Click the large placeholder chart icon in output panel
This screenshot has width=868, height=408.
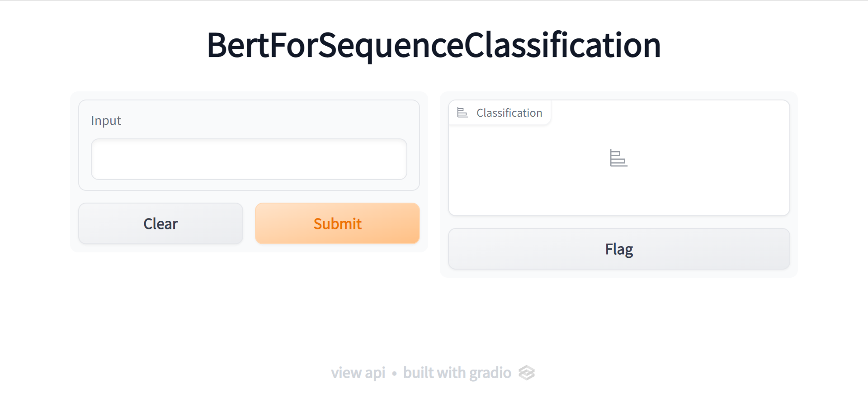pyautogui.click(x=618, y=158)
